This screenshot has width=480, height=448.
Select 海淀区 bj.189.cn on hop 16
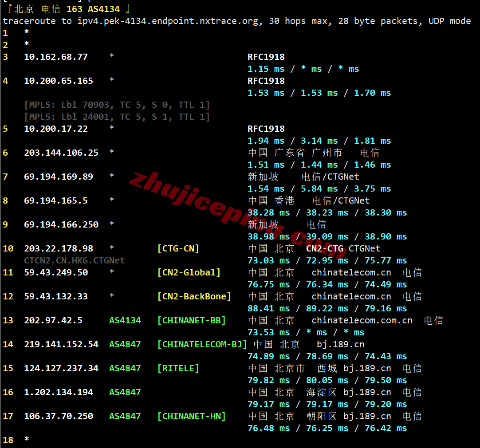point(349,392)
